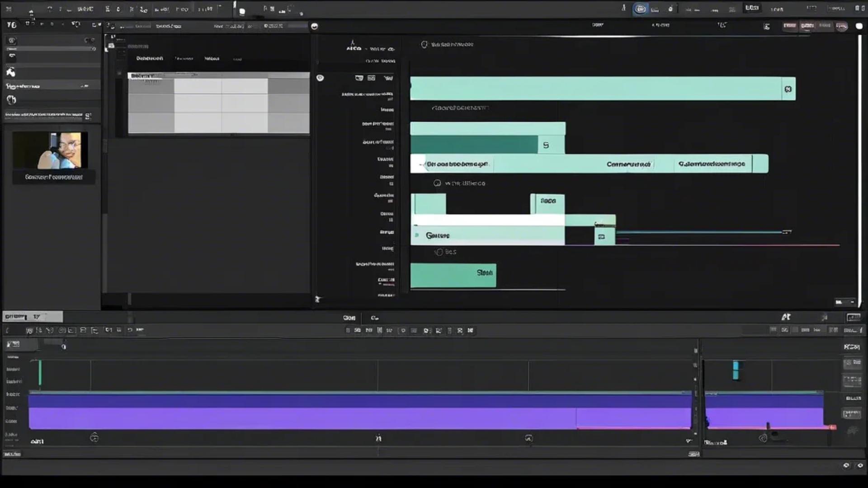Switch to the first tab above the gray grid
The height and width of the screenshot is (488, 868).
point(149,58)
